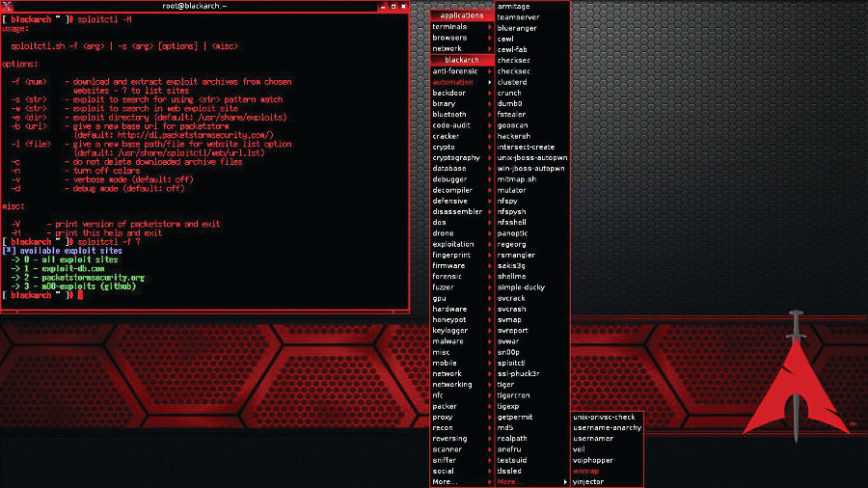Launch unix-privsc-check
868x488 pixels.
coord(604,418)
